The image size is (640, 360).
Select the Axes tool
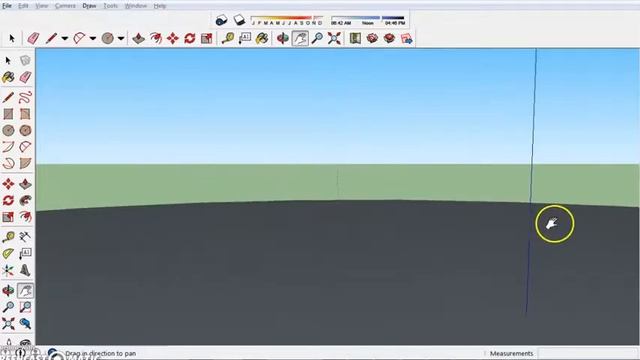[8, 270]
